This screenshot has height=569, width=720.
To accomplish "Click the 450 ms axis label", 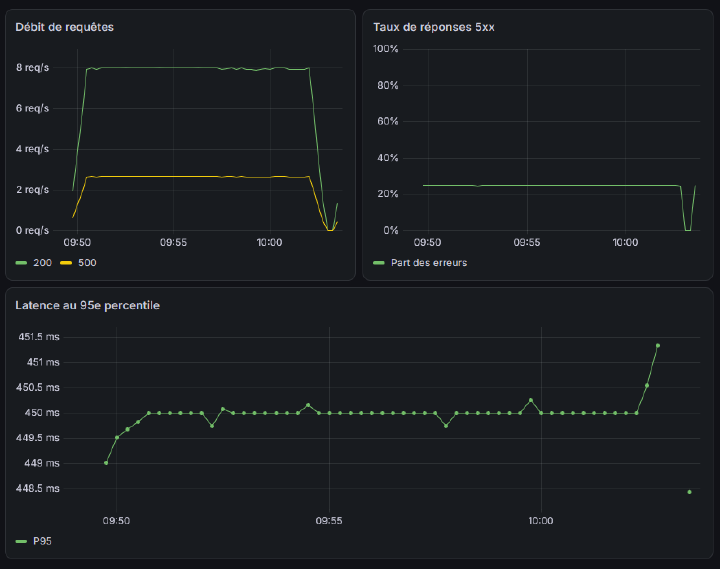I will 42,413.
